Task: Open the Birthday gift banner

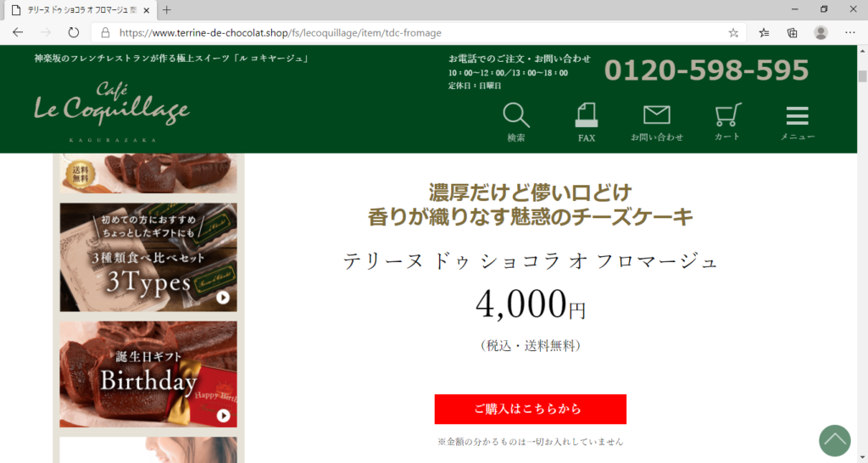Action: point(148,375)
